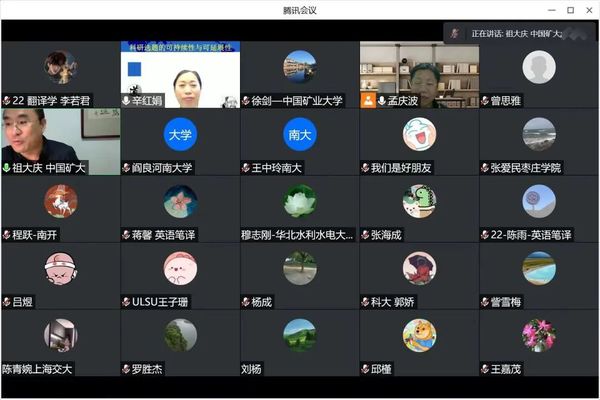Click the blue 南大 avatar of 王中玲
The image size is (600, 400).
[299, 134]
